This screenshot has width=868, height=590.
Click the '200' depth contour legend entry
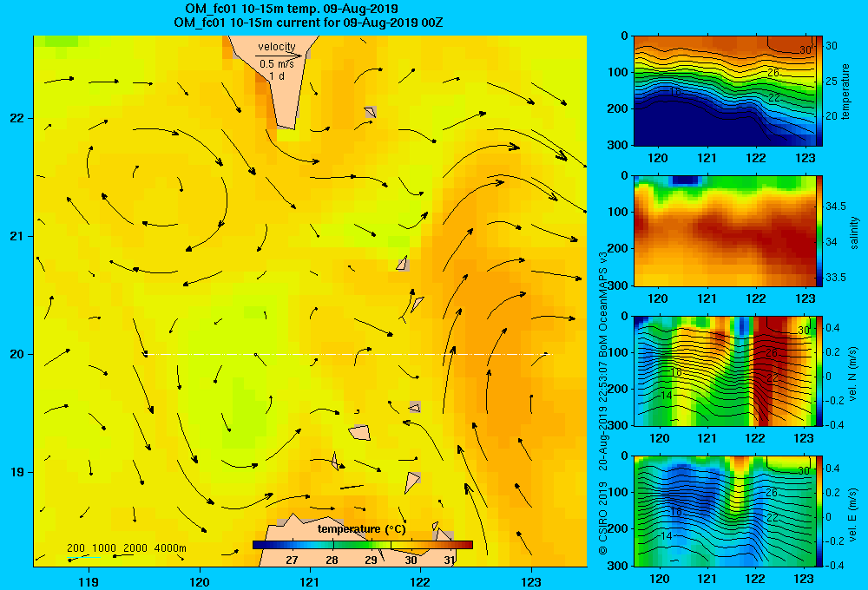76,548
